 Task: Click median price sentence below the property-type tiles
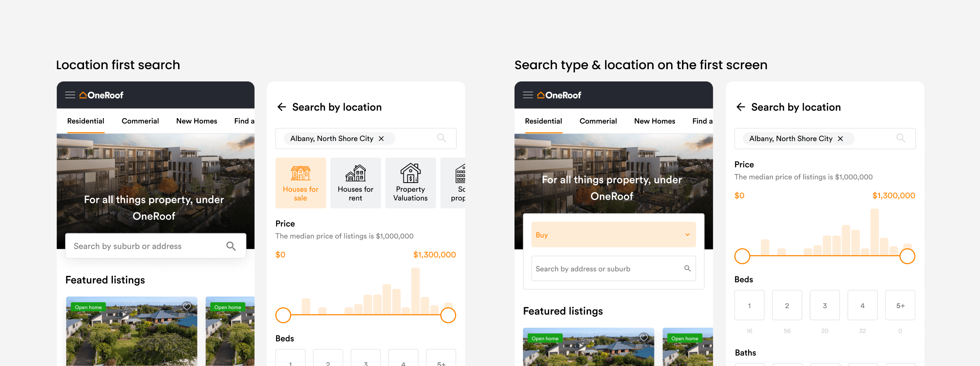(344, 236)
